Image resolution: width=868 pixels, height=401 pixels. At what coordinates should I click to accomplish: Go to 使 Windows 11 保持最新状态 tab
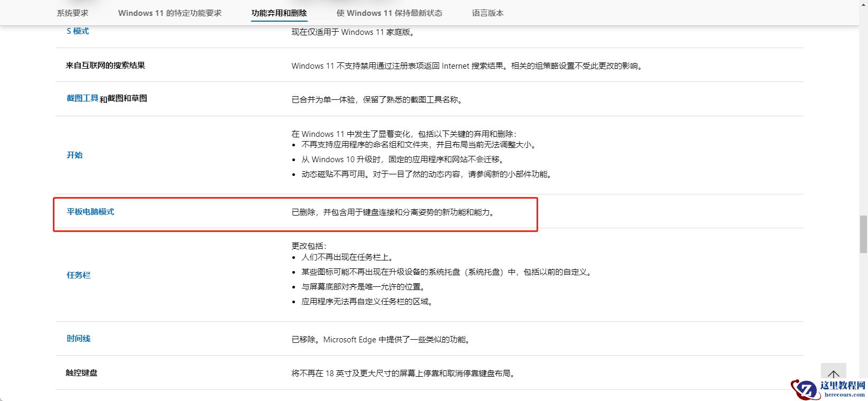pos(389,13)
